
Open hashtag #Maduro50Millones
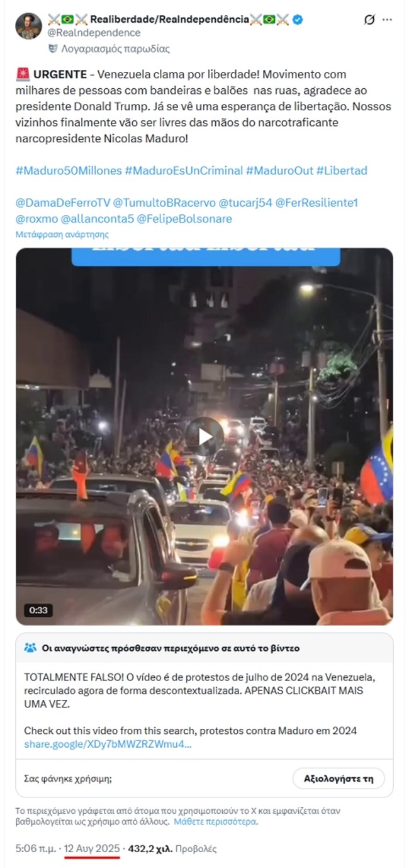coord(68,171)
